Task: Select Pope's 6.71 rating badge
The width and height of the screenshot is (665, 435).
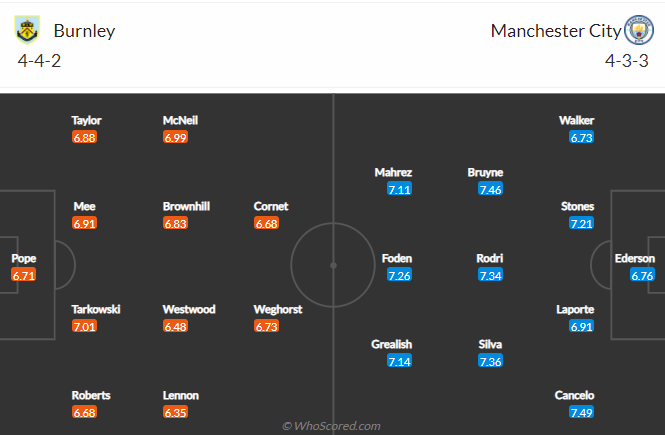Action: pyautogui.click(x=24, y=275)
